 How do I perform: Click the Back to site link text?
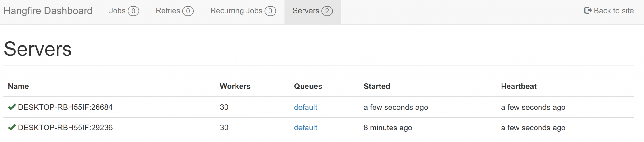pos(613,11)
